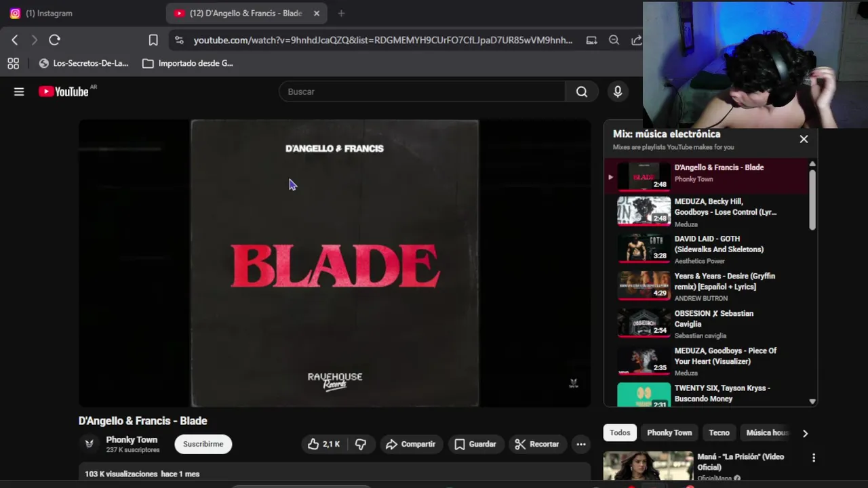Bookmark this page icon

click(153, 40)
